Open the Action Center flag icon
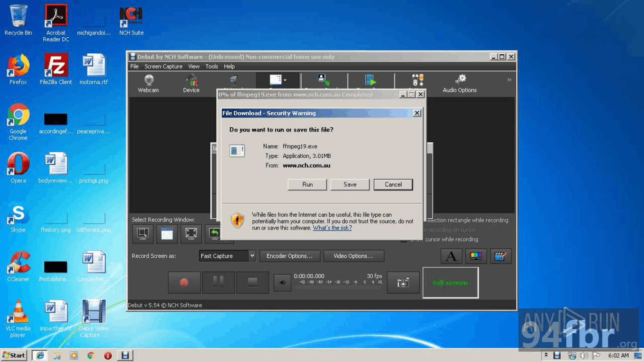This screenshot has width=644, height=362. tap(596, 355)
